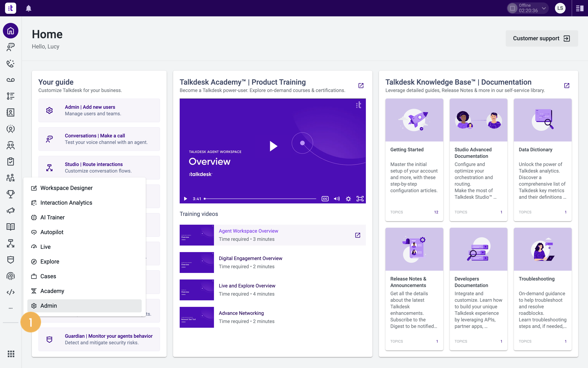Viewport: 588px width, 368px height.
Task: Open the Getting Started card
Action: point(414,160)
